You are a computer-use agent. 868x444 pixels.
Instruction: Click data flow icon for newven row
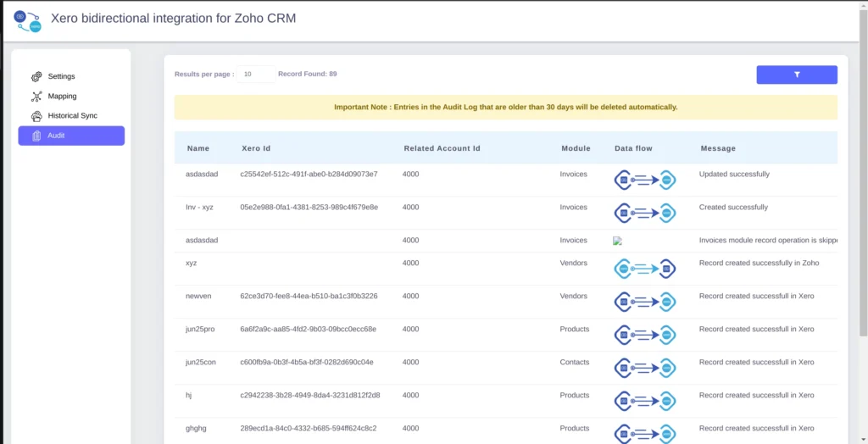(645, 302)
